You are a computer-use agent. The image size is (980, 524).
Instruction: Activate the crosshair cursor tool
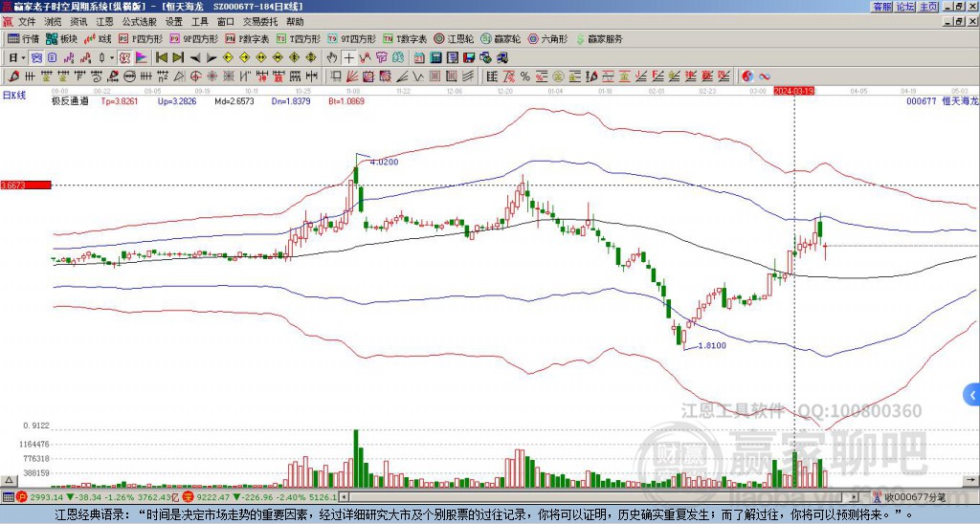tap(348, 58)
